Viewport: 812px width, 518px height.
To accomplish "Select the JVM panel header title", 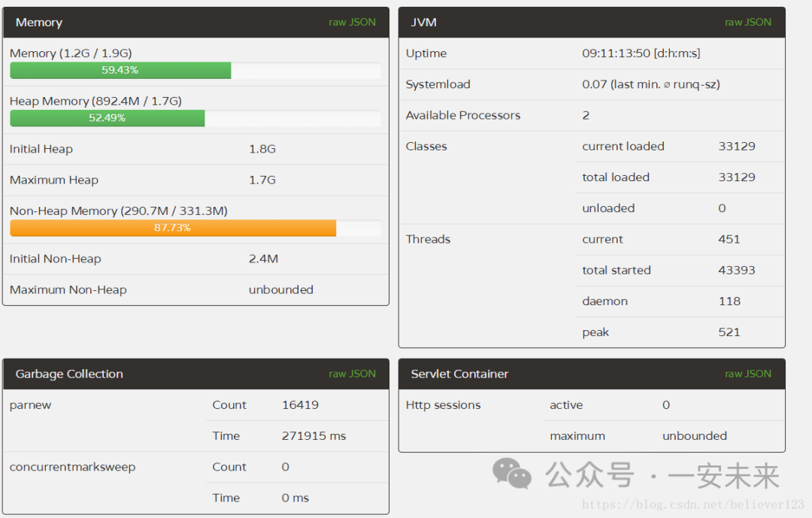I will [x=423, y=23].
